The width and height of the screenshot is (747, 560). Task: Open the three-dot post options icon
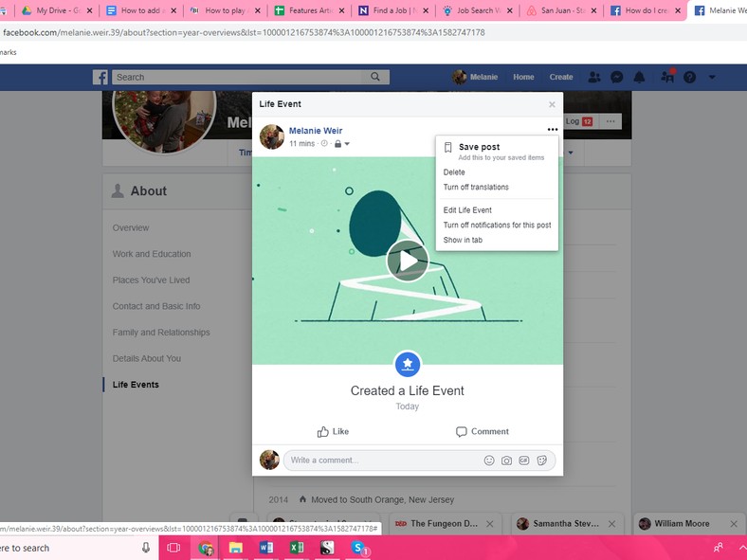552,130
